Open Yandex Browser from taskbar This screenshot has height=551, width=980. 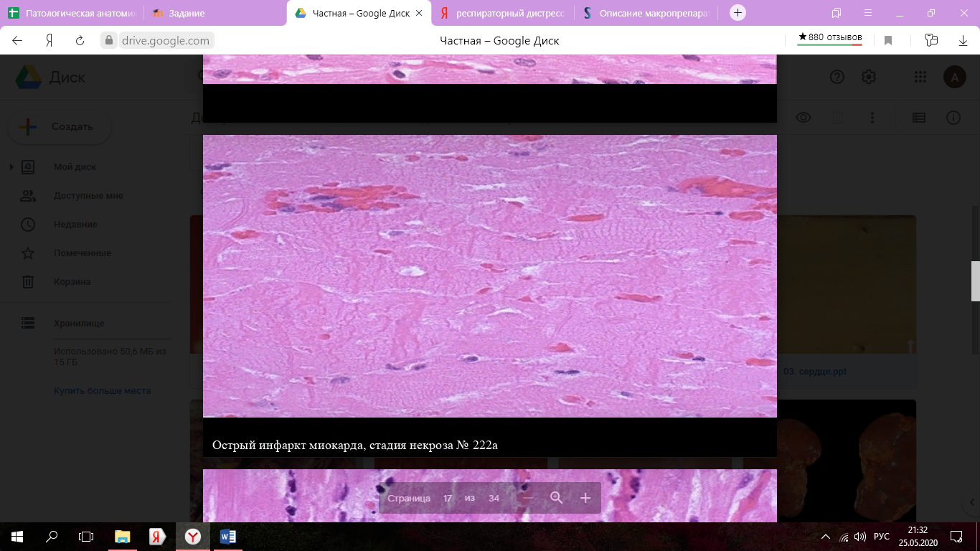pyautogui.click(x=193, y=536)
